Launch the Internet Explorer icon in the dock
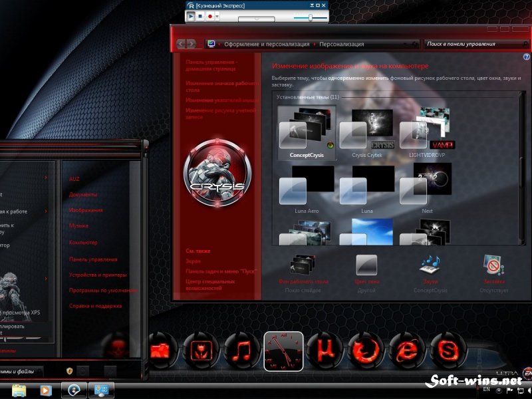Image resolution: width=532 pixels, height=399 pixels. click(x=406, y=351)
